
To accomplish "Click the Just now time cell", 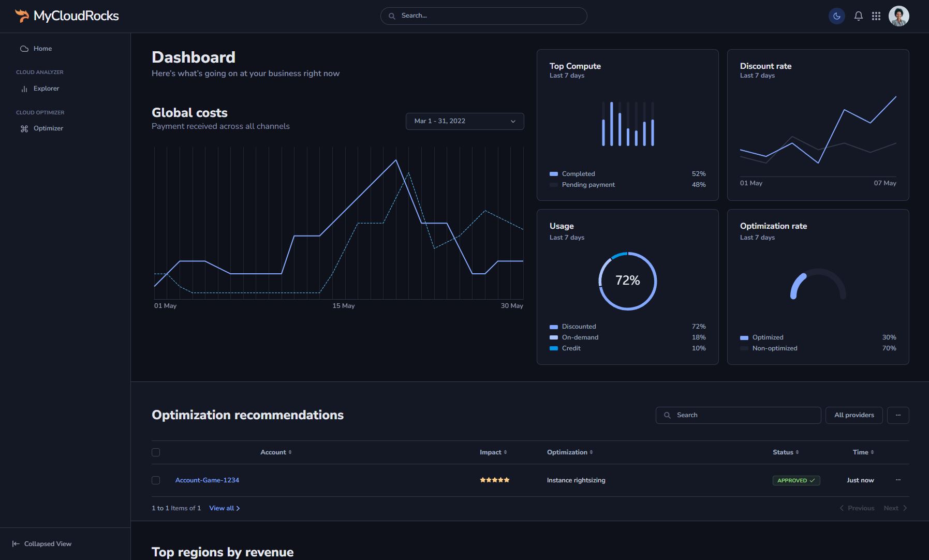I will [860, 480].
